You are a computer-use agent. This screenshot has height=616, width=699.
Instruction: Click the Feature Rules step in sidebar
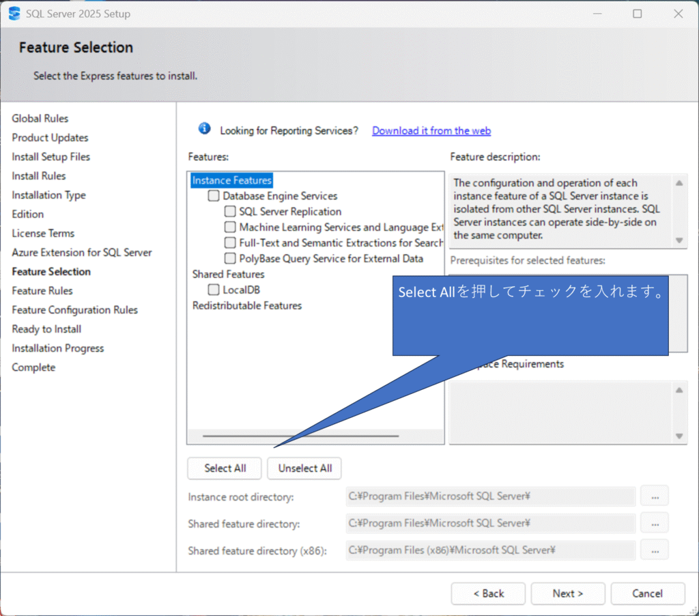tap(42, 291)
